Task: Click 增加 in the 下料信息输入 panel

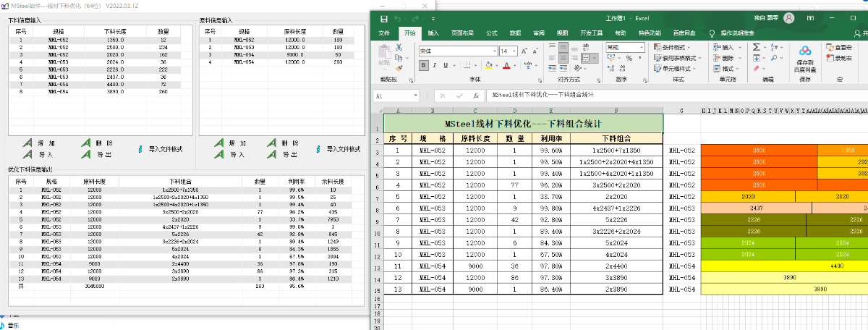Action: pos(37,143)
